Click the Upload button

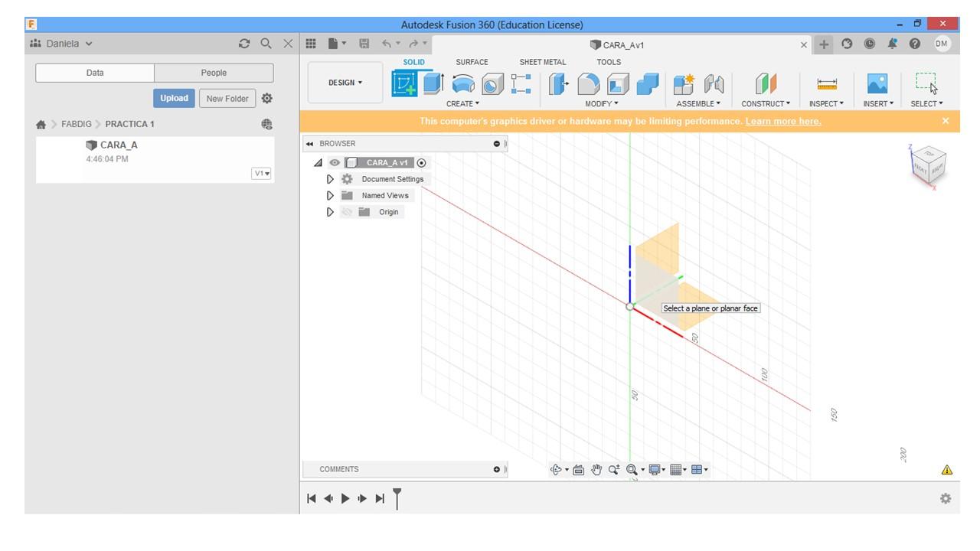click(x=174, y=98)
